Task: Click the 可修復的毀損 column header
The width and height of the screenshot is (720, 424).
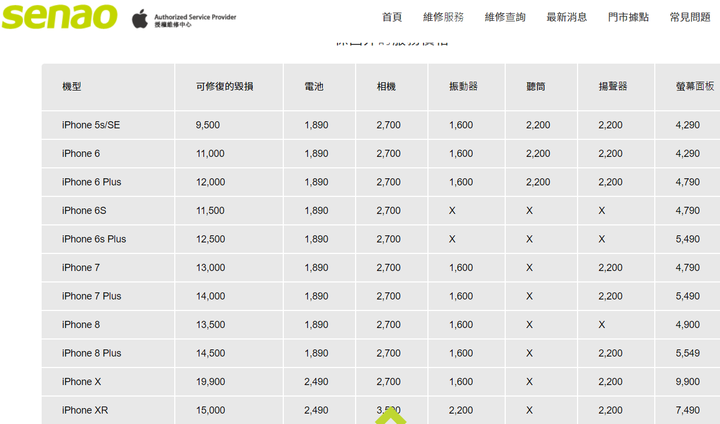Action: [x=225, y=86]
